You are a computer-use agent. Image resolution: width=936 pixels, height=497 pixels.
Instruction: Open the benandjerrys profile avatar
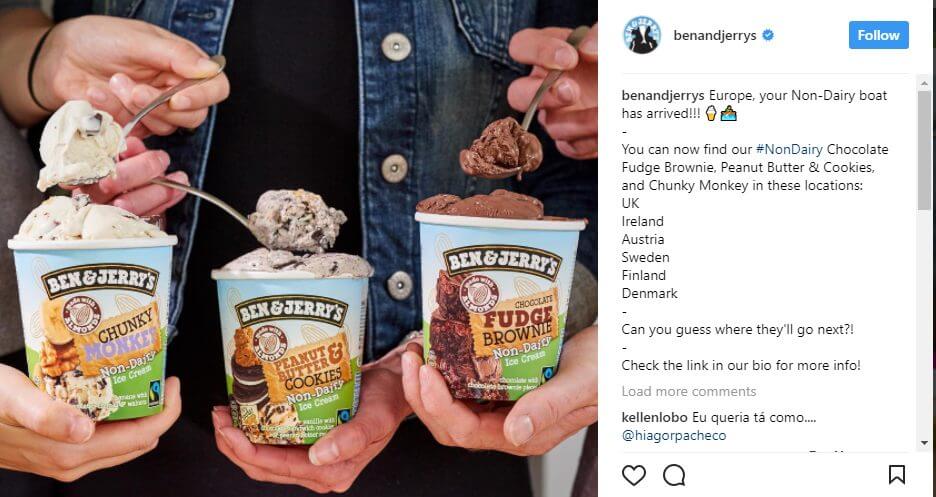[x=642, y=35]
